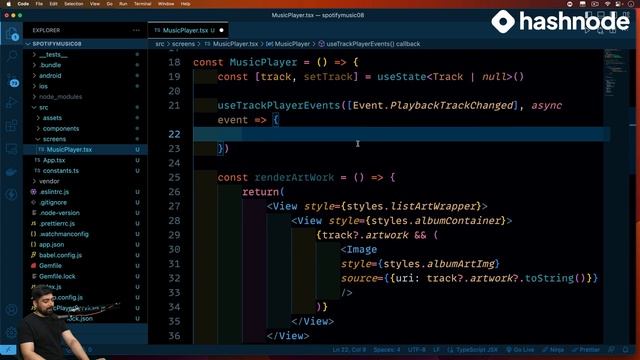Click Ln 22, Col 9 cursor position
Viewport: 640px width, 360px height.
pos(349,350)
